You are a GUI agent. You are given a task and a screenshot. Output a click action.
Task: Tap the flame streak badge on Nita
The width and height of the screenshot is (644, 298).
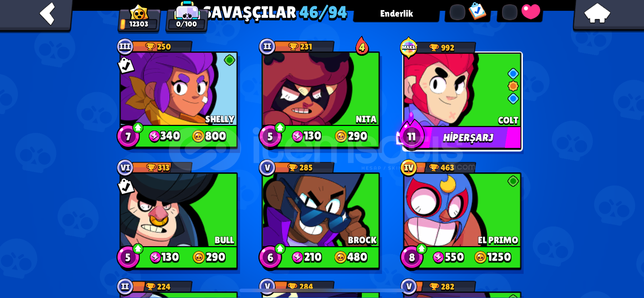pos(362,46)
